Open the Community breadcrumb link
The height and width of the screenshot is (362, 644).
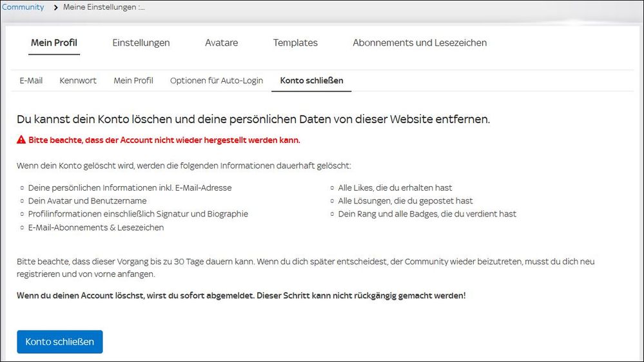23,7
